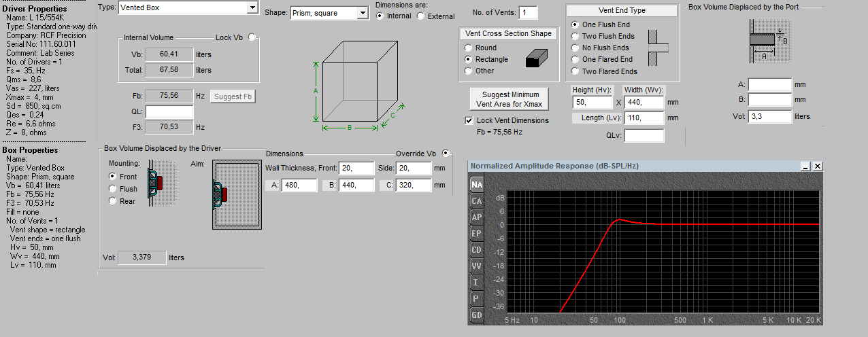Select Rear driver mounting

113,200
